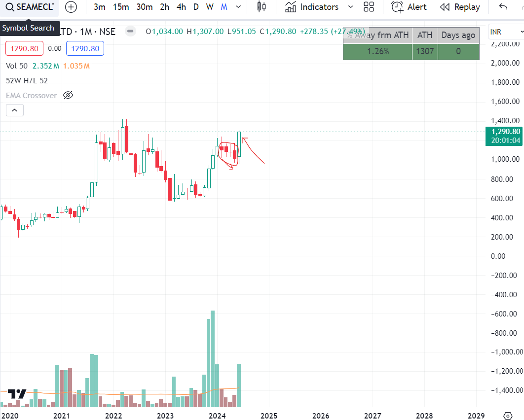Create a new Alert

(x=409, y=7)
